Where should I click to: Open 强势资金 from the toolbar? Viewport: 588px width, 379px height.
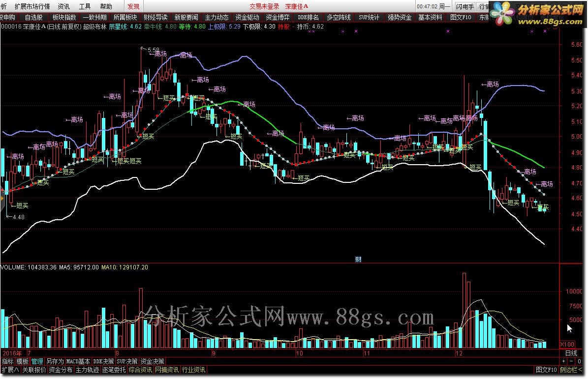pos(400,17)
